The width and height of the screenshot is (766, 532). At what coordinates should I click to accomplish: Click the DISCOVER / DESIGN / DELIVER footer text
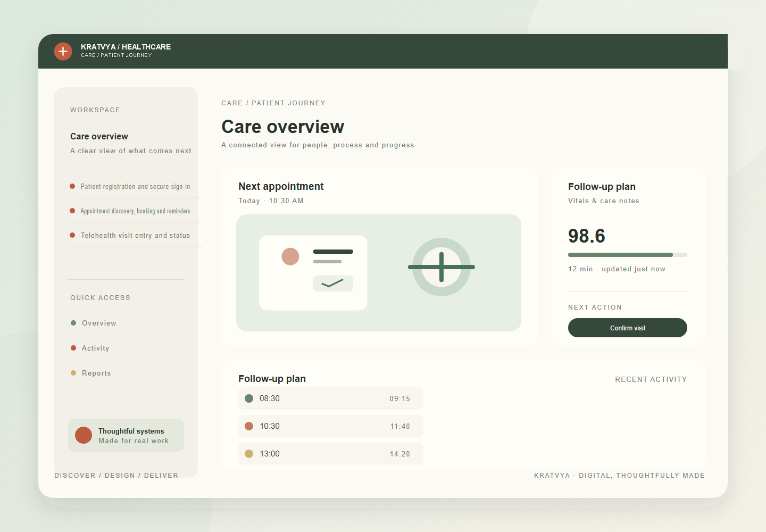tap(116, 475)
